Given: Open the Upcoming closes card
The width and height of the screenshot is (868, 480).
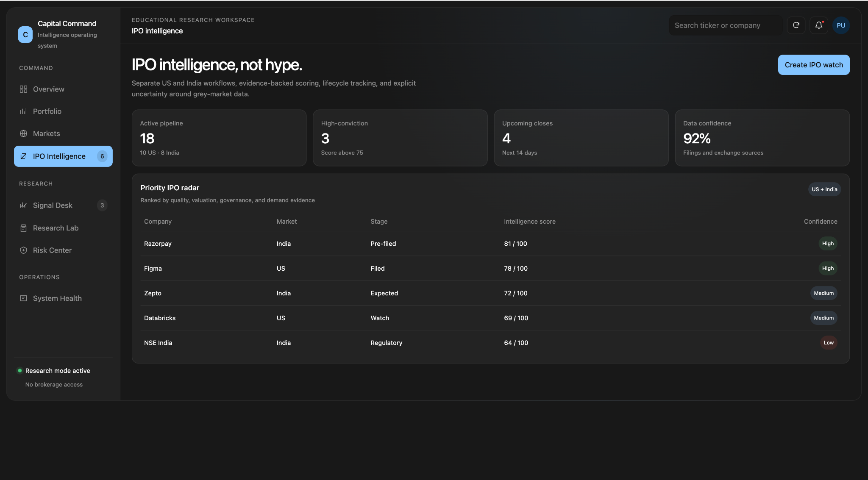Looking at the screenshot, I should [581, 138].
